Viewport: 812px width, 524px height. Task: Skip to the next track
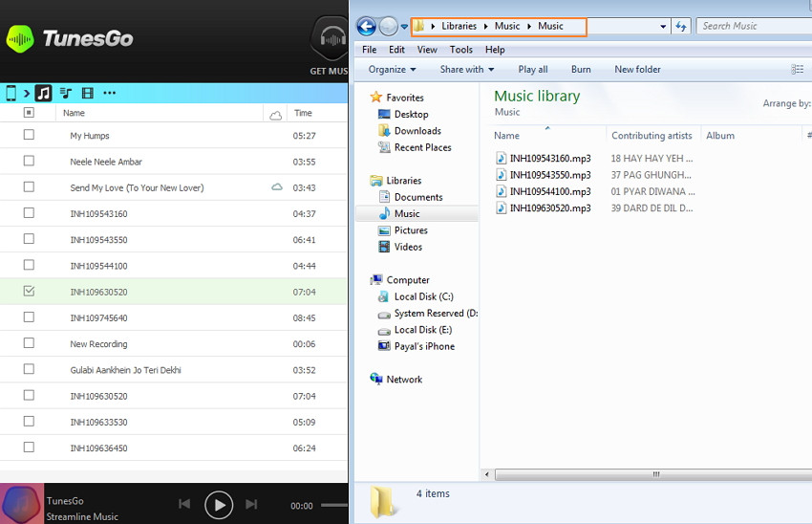251,504
